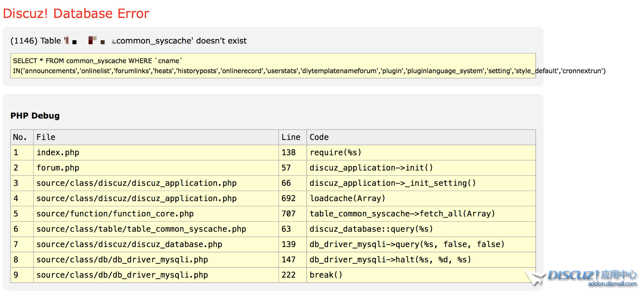The height and width of the screenshot is (294, 644).
Task: Select the table_common_syscache.php file path
Action: pos(141,229)
